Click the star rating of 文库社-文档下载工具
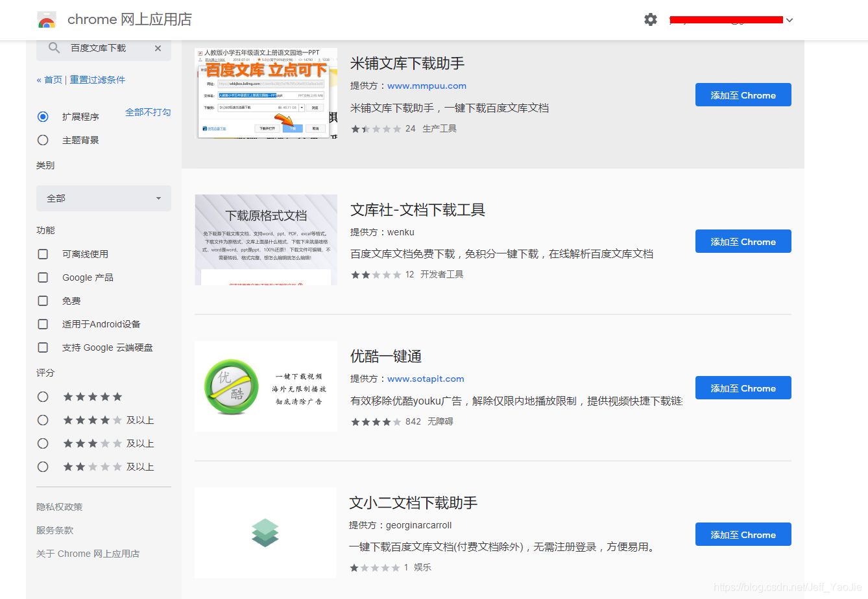The height and width of the screenshot is (599, 868). click(x=376, y=275)
